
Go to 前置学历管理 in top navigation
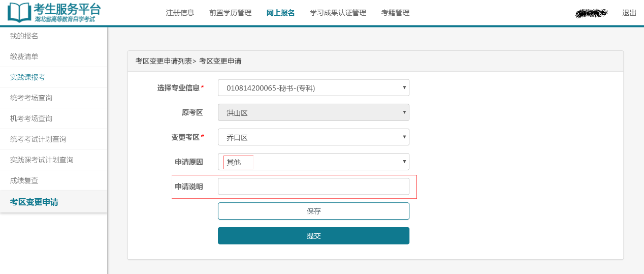(230, 13)
